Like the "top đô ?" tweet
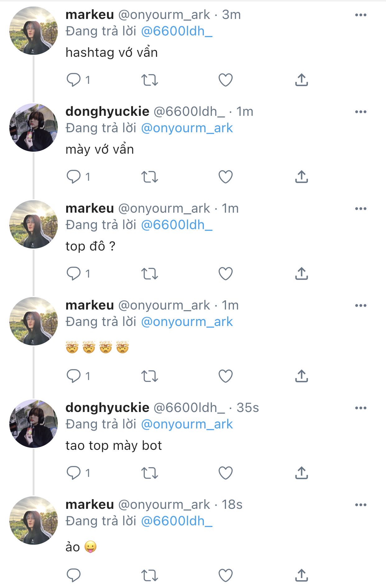 point(226,274)
